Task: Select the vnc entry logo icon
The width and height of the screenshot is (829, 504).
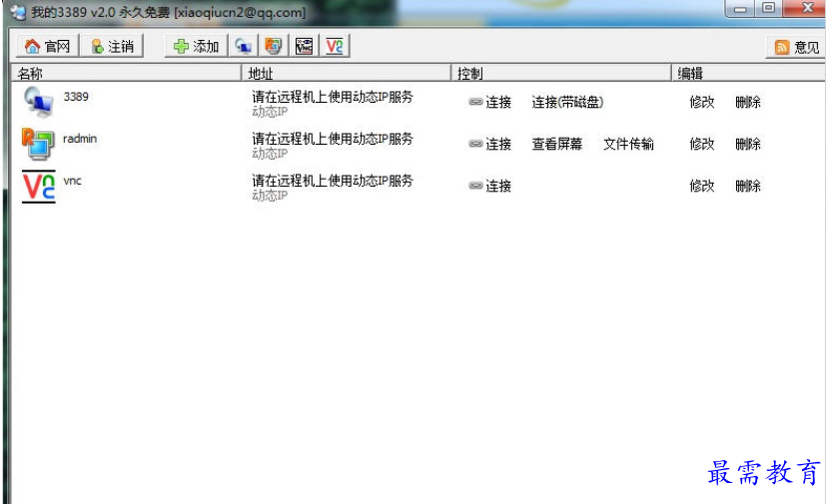Action: 39,186
